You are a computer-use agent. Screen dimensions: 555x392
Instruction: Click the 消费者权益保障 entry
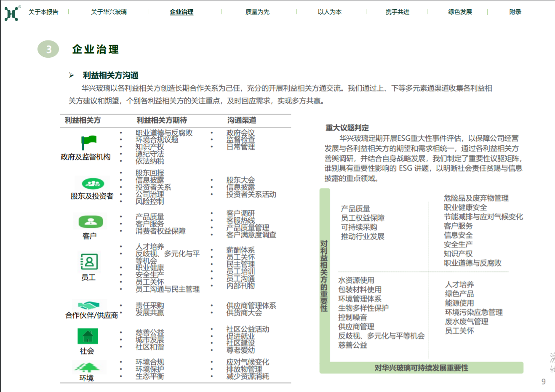tap(160, 231)
